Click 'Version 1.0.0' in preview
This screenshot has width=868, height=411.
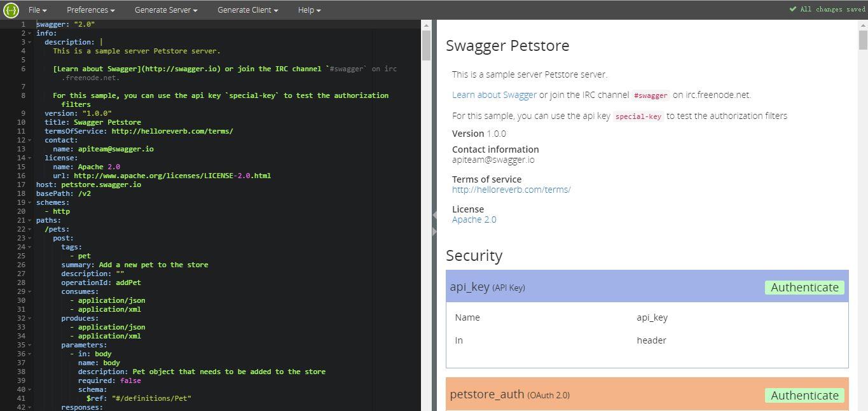tap(479, 134)
